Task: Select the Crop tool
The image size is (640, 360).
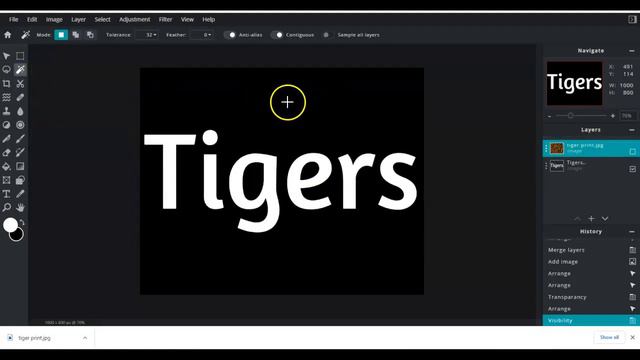Action: (7, 84)
